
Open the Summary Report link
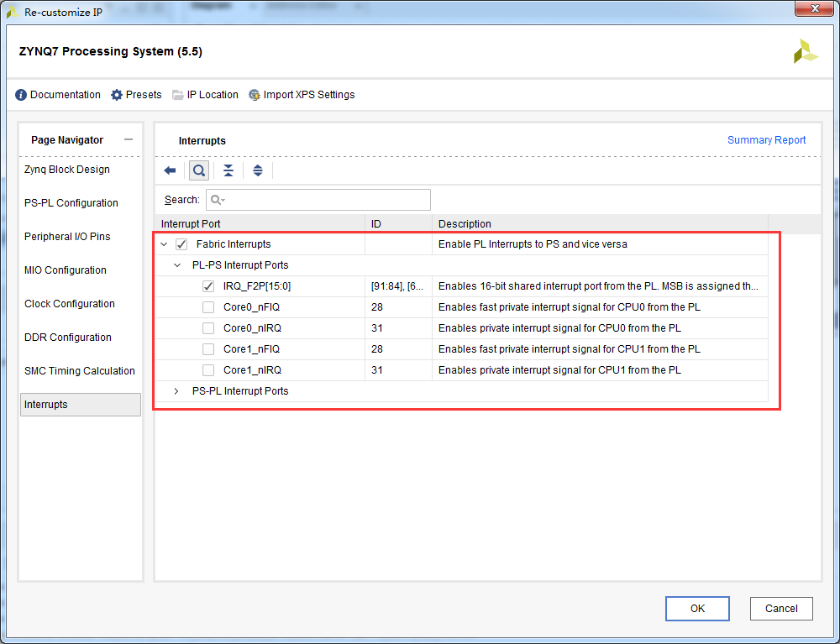(767, 140)
